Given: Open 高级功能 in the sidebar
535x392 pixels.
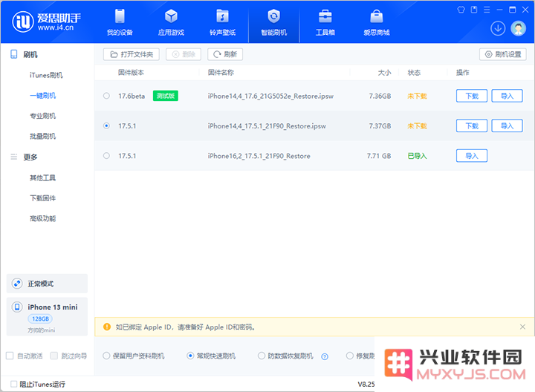Looking at the screenshot, I should click(x=42, y=218).
